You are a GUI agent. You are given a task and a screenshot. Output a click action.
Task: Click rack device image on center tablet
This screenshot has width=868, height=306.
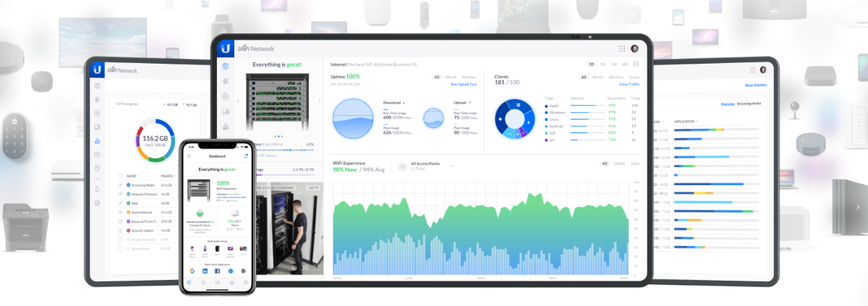(x=278, y=101)
